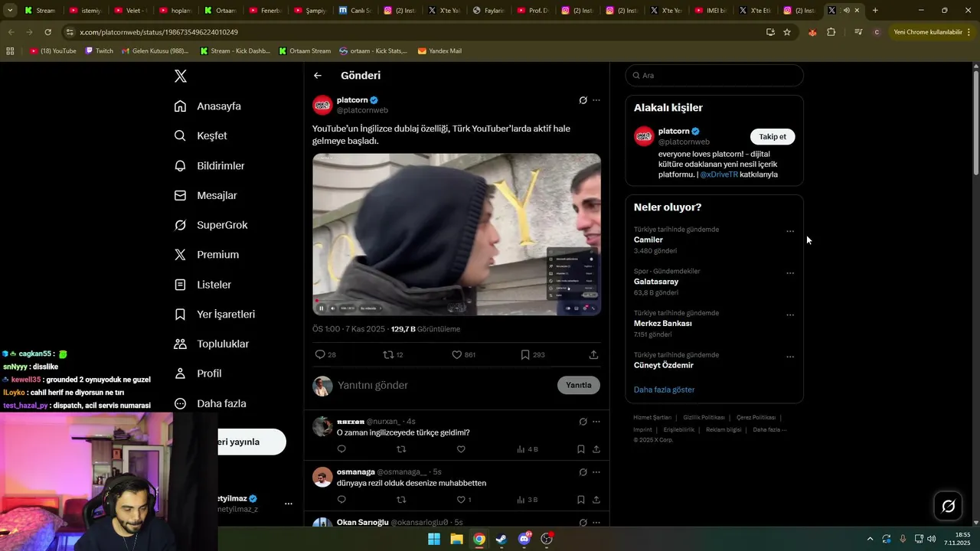Open Cüneyt Özdemir trending topic
Screen dimensions: 980x551
664,365
